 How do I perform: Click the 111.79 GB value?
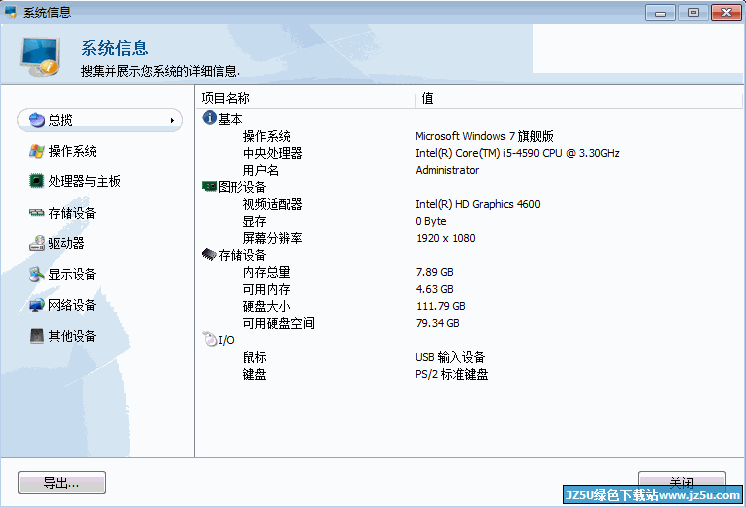441,306
